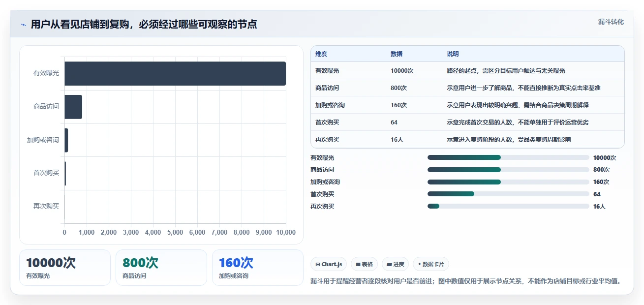Click the 16人 value beside progress bar
Viewport: 644px width, 305px height.
pos(599,207)
